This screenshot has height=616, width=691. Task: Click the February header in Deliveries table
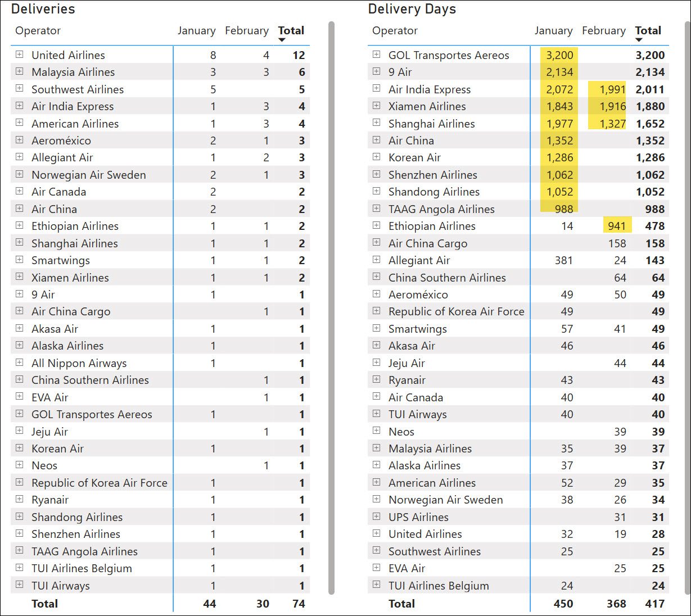tap(246, 31)
